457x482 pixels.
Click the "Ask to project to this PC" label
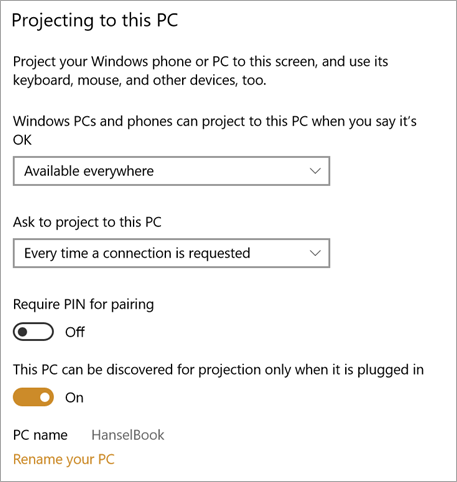coord(87,222)
